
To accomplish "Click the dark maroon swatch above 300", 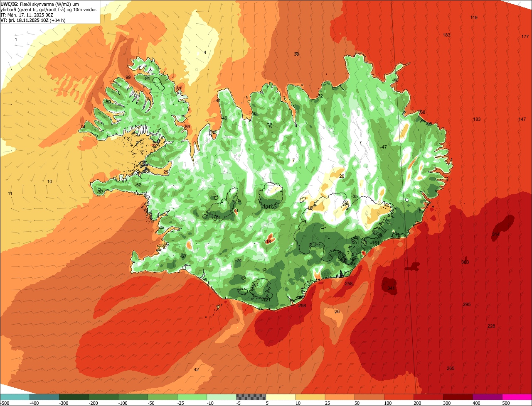I will pos(458,397).
